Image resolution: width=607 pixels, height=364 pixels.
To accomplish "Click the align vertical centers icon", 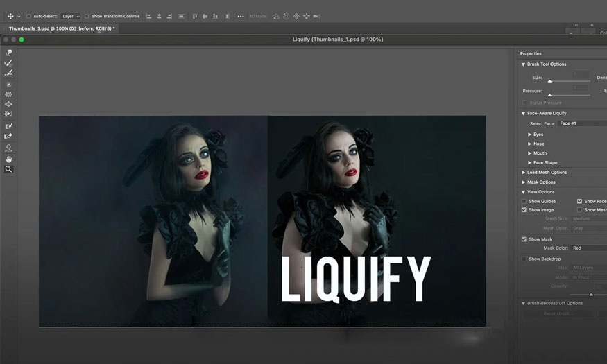I will coord(205,16).
